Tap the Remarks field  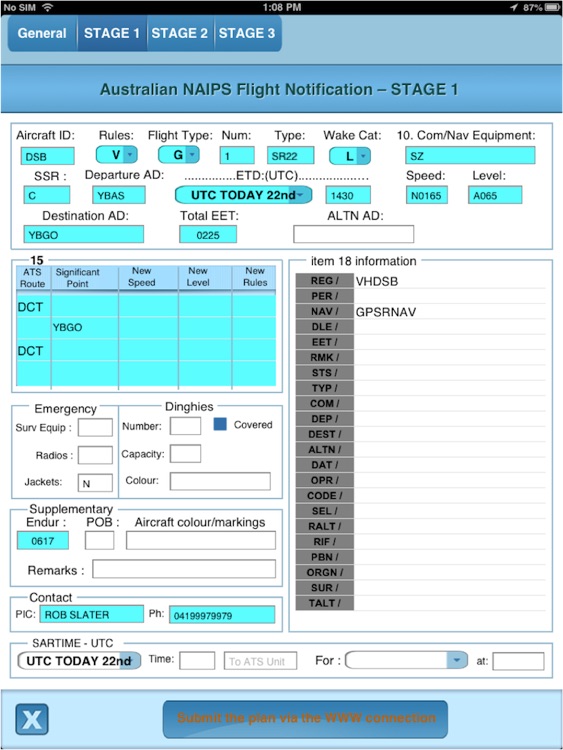tap(184, 569)
